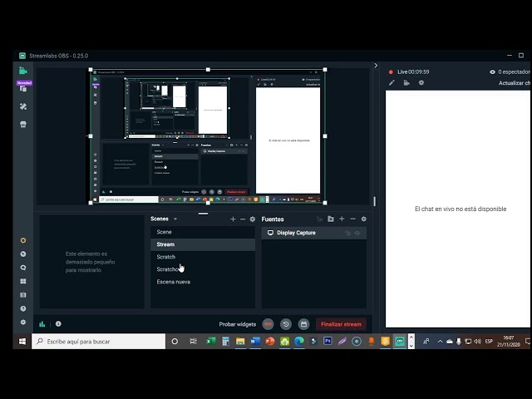The image size is (532, 399).
Task: Show performance stats bar chart icon
Action: coord(42,324)
